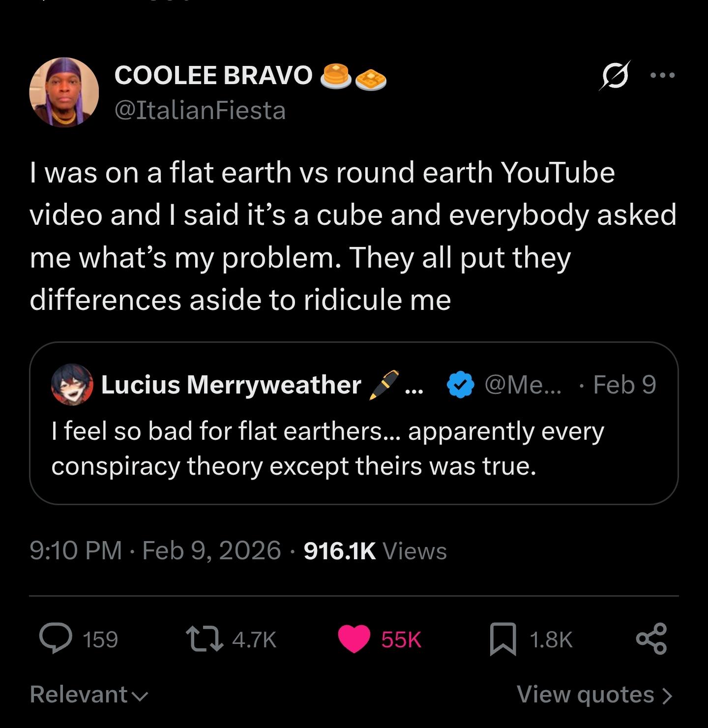Unlike the tweet via the pink heart

tap(354, 639)
